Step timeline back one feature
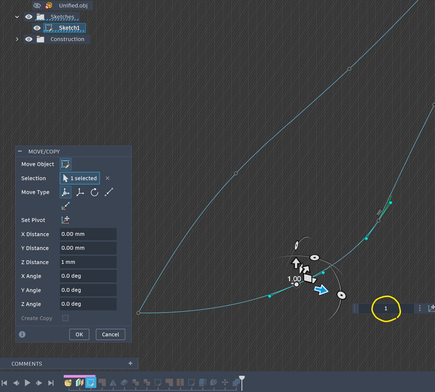This screenshot has height=392, width=435. [x=16, y=383]
